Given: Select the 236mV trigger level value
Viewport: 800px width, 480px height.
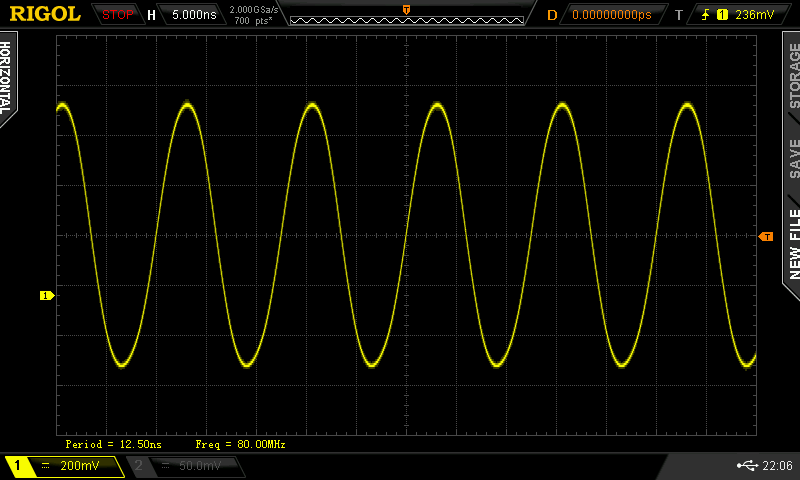Looking at the screenshot, I should tap(755, 15).
